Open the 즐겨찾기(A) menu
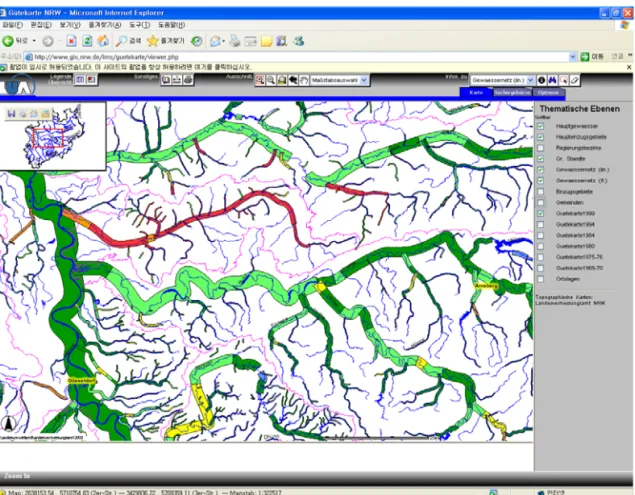635x495 pixels. (104, 25)
